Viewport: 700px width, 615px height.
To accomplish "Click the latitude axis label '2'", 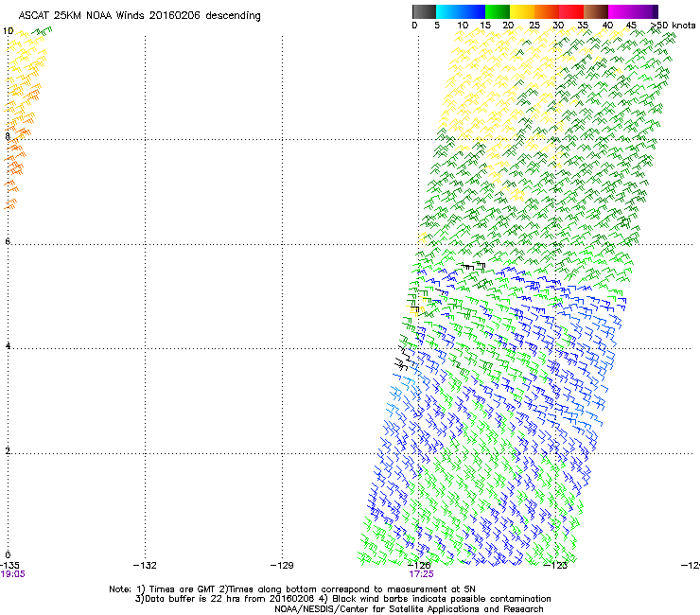I will 8,450.
